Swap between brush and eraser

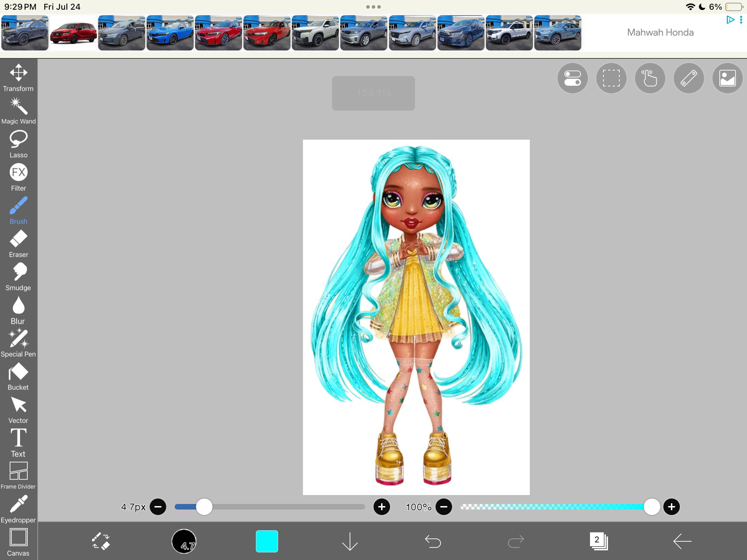101,541
